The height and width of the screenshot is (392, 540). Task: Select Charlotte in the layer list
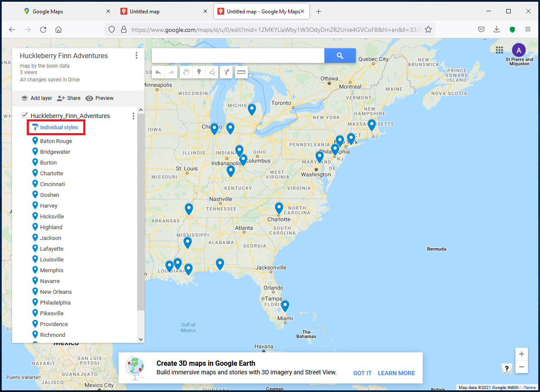tap(51, 173)
